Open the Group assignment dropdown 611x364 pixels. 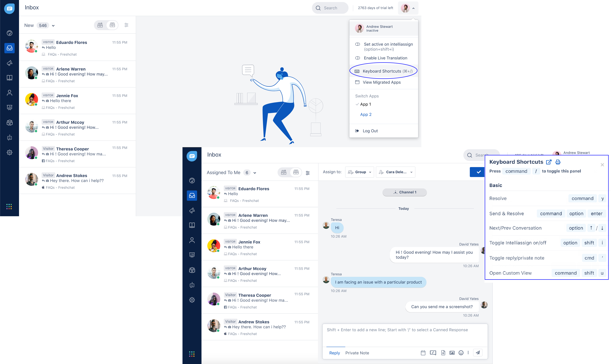click(x=359, y=172)
